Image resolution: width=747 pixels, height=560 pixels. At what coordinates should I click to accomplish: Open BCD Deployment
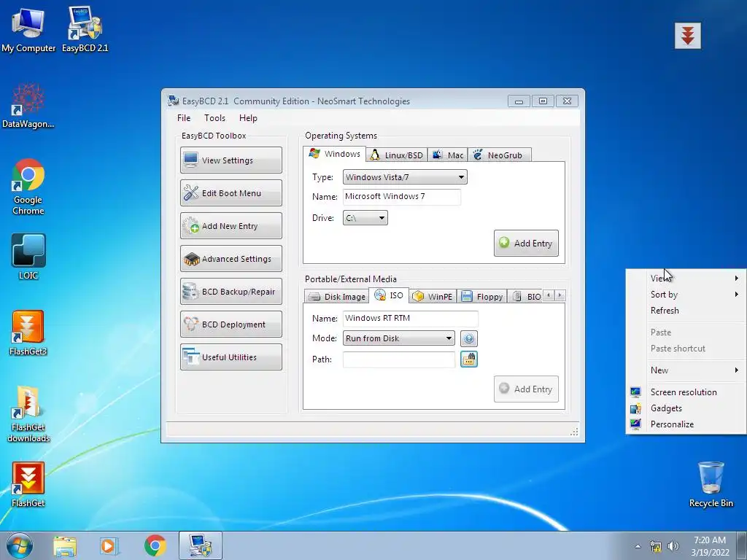231,324
